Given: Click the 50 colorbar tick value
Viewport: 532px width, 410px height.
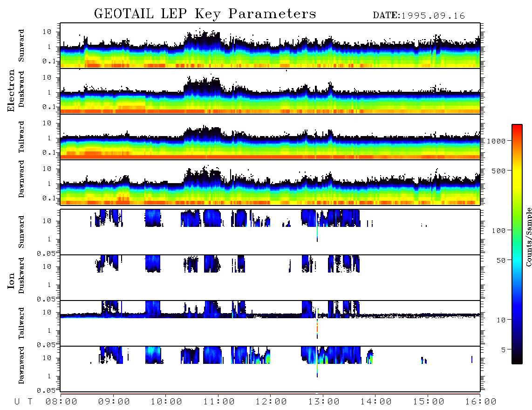Looking at the screenshot, I should [501, 260].
